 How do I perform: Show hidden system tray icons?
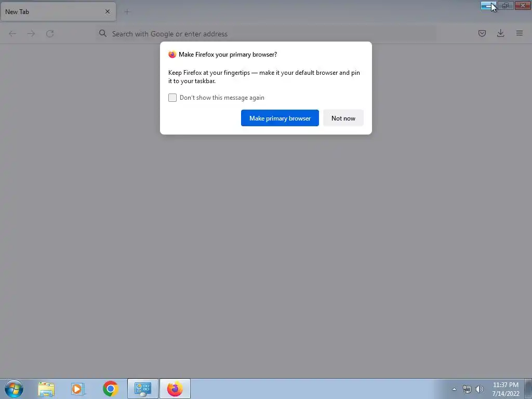pos(454,389)
